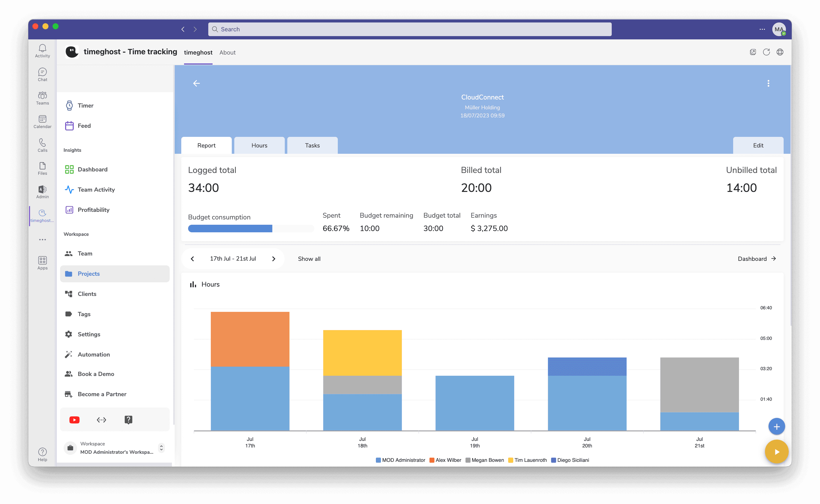Click the Budget consumption progress bar
The width and height of the screenshot is (820, 504).
tap(250, 228)
